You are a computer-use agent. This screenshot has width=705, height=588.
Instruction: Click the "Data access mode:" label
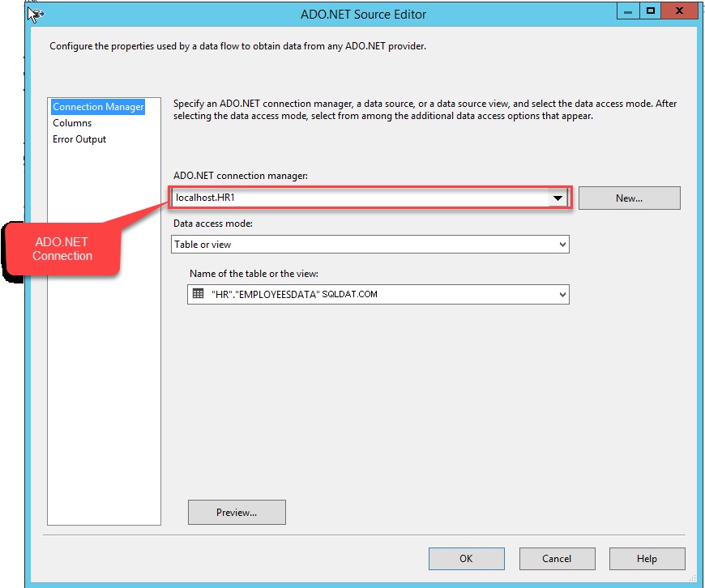(x=213, y=224)
